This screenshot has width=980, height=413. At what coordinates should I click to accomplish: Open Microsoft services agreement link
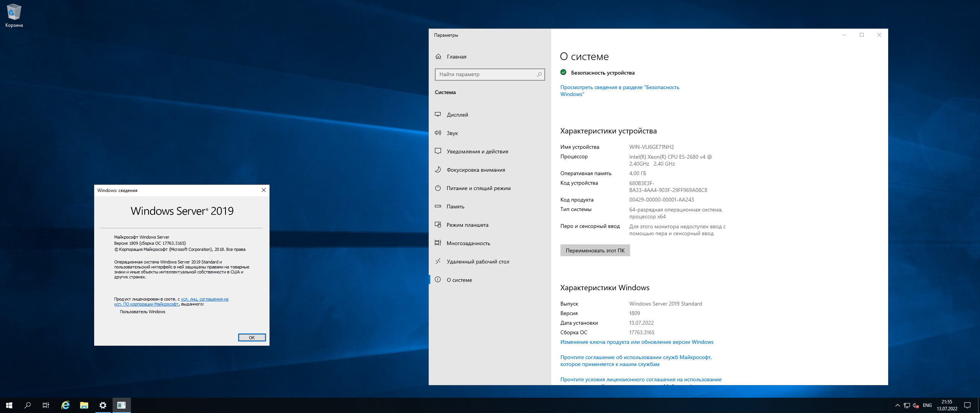pos(636,361)
